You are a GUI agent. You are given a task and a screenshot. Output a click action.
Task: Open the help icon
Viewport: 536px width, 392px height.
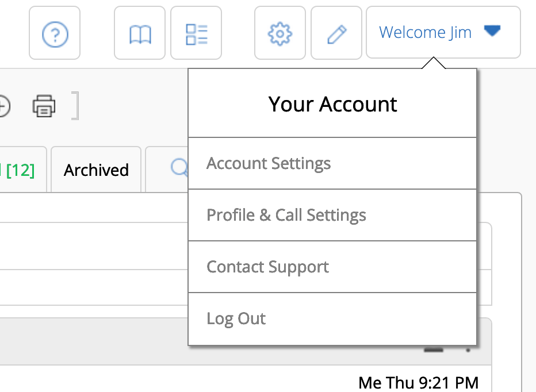[55, 33]
